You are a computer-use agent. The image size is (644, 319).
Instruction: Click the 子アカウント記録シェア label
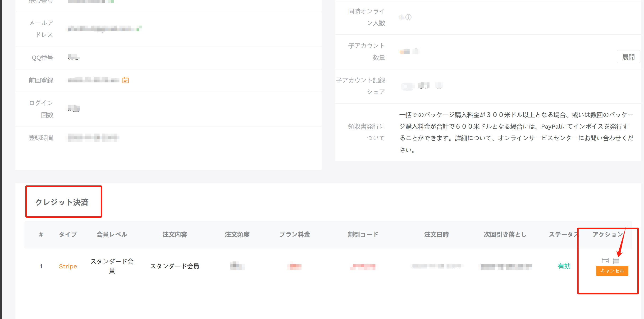(360, 86)
